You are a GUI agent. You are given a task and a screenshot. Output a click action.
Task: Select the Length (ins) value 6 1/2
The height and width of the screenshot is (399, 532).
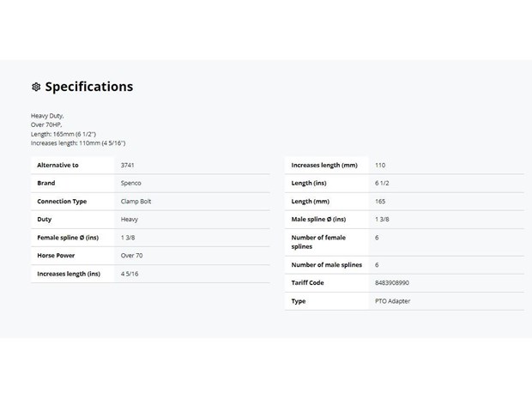click(382, 184)
